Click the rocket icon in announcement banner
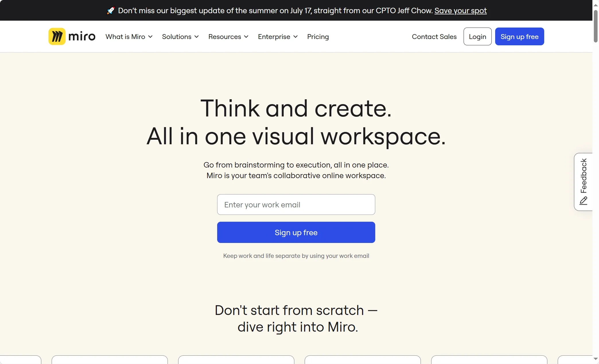 coord(111,11)
